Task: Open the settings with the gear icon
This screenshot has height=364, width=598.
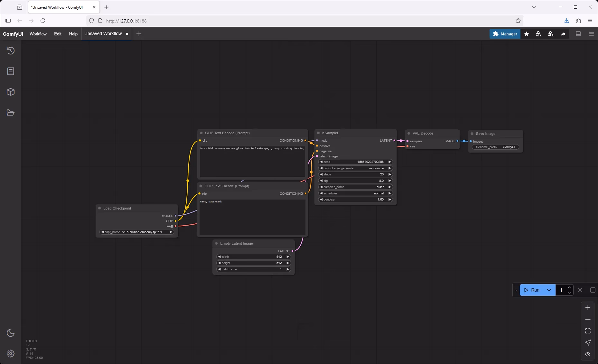Action: click(11, 353)
